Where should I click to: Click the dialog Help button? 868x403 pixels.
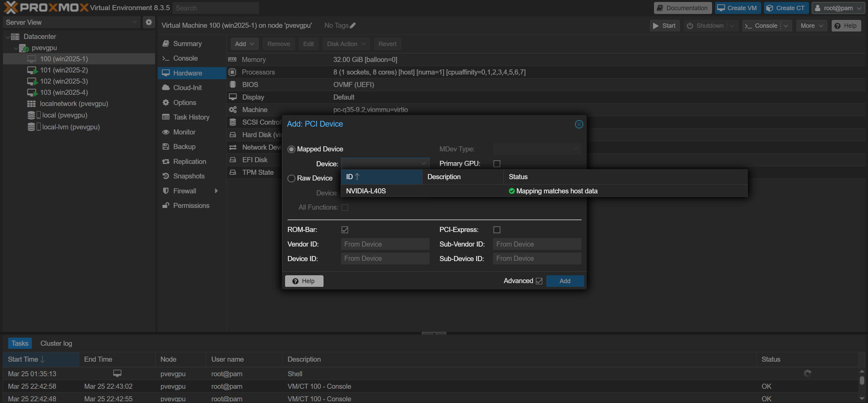click(x=304, y=281)
